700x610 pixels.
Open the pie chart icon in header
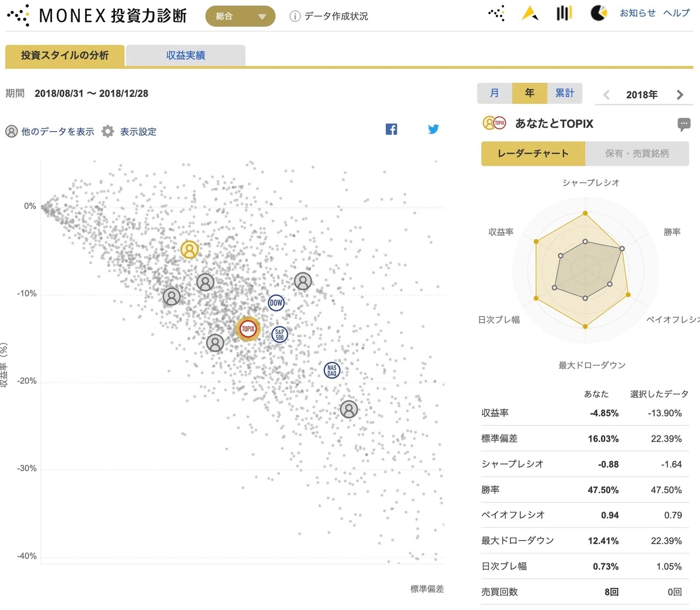598,13
